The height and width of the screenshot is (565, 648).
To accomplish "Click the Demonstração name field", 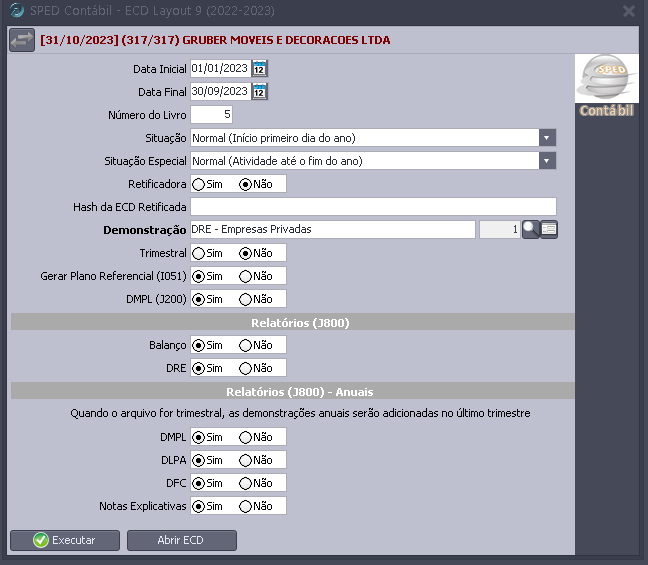I will tap(333, 229).
